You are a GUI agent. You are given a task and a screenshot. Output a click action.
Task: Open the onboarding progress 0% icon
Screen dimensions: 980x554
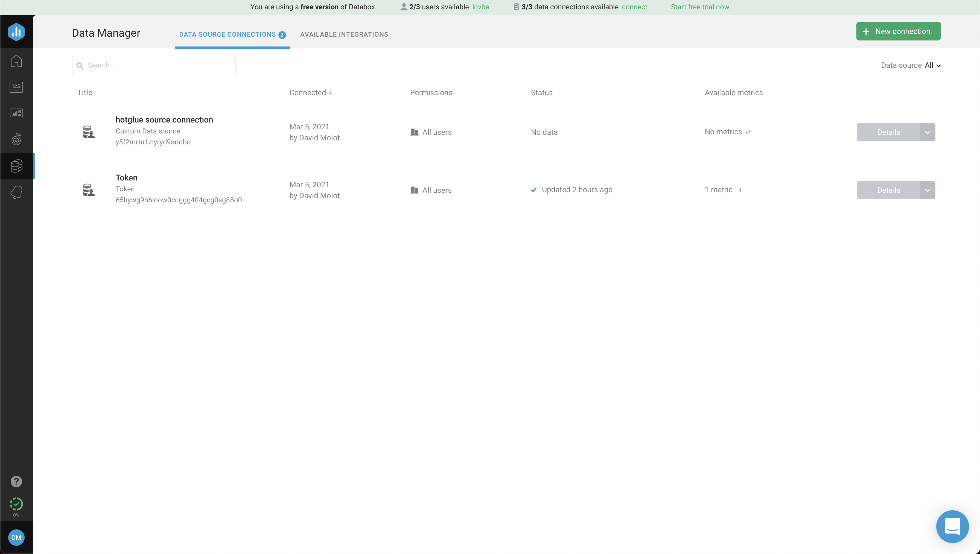coord(16,507)
